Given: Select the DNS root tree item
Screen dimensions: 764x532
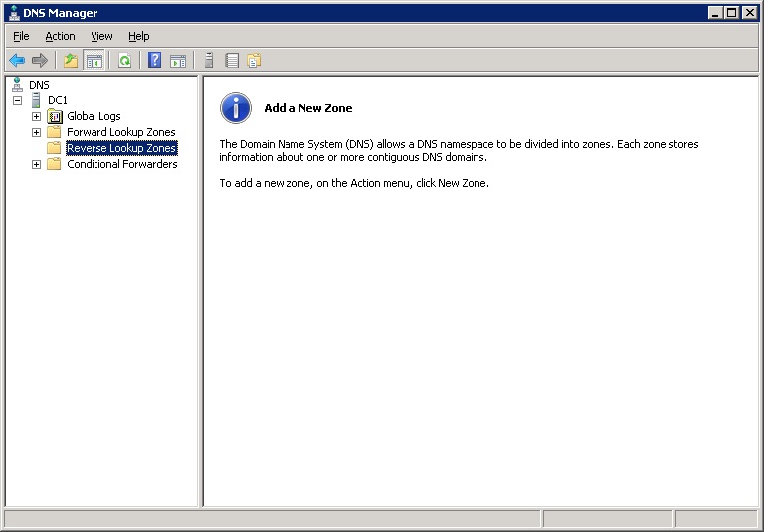Looking at the screenshot, I should click(39, 85).
